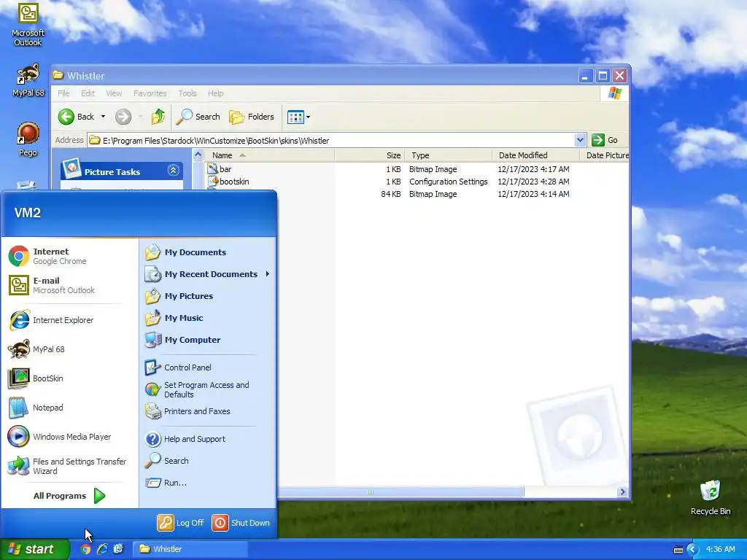Sort files by the Type column

pos(449,156)
